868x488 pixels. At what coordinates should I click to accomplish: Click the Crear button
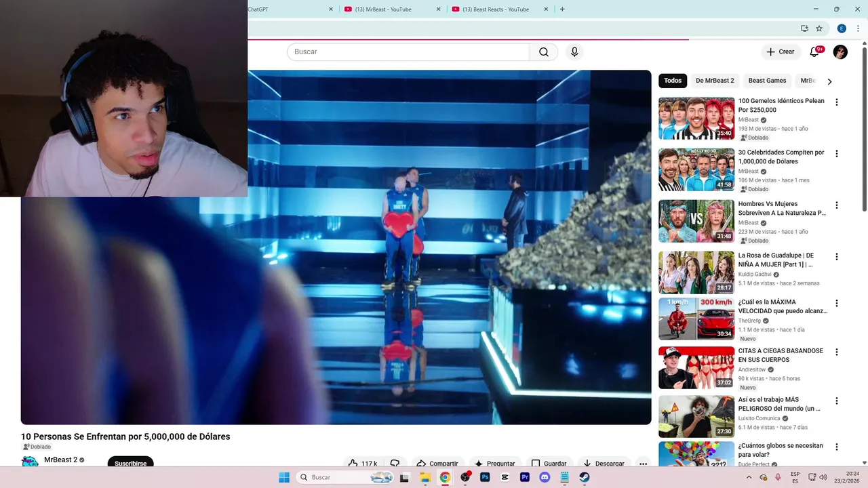(781, 52)
